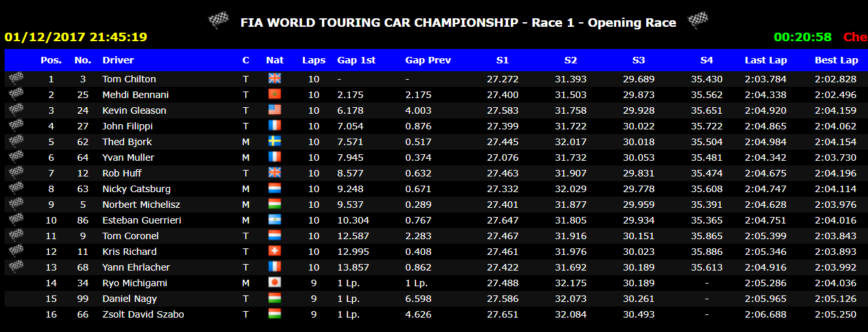This screenshot has width=868, height=332.
Task: Click Esteban Guerrieri's Argentine flag icon
Action: [275, 220]
